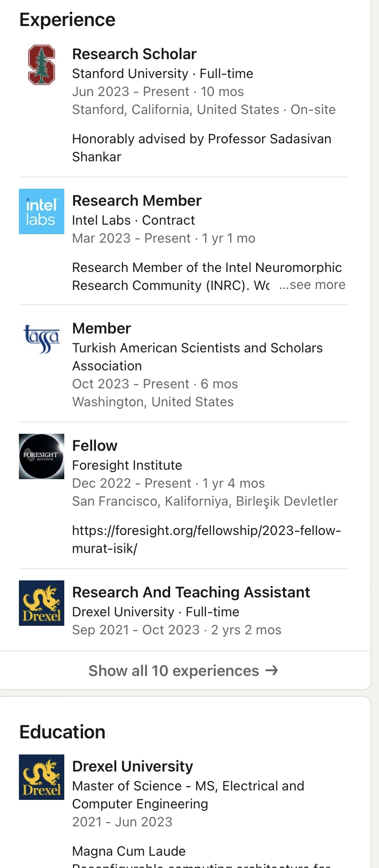Open the Research Scholar position title
Viewport: 379px width, 868px height.
click(134, 54)
